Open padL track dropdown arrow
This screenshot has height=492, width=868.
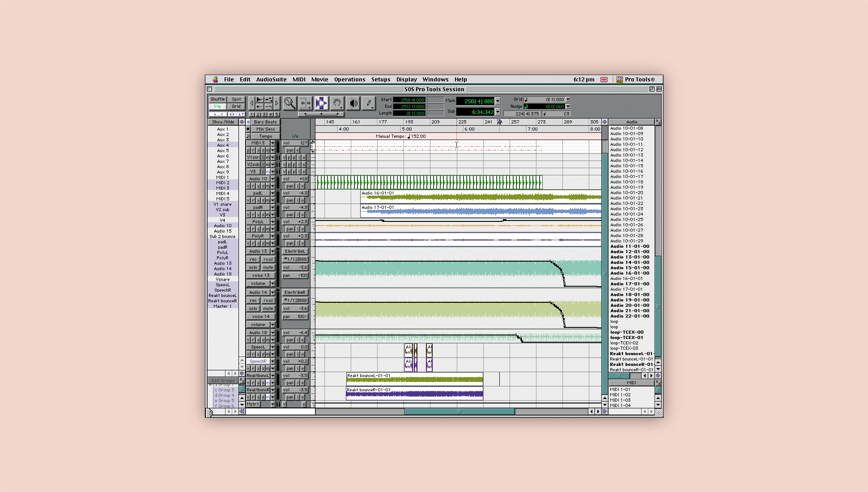click(x=272, y=193)
